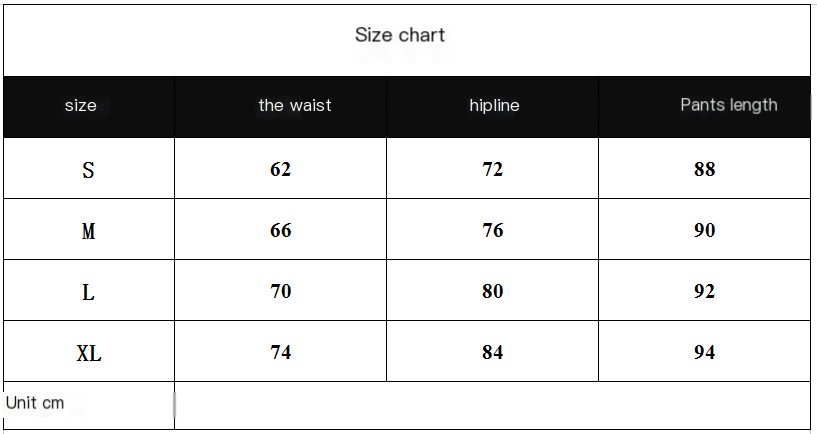
Task: Select hipline value 72
Action: pyautogui.click(x=493, y=169)
